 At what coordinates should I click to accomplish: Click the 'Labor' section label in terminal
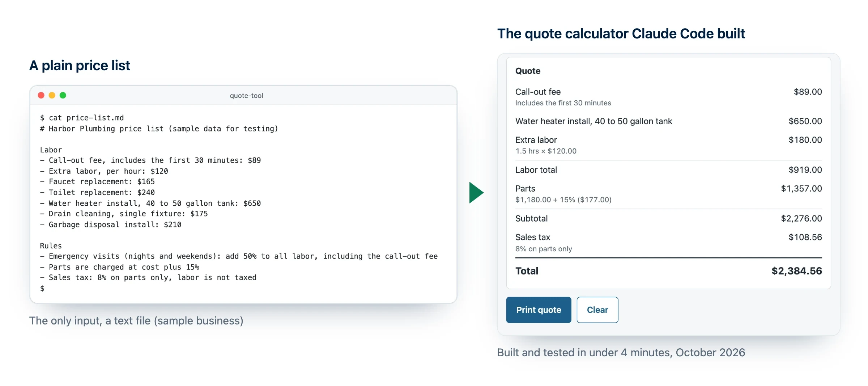(x=51, y=150)
